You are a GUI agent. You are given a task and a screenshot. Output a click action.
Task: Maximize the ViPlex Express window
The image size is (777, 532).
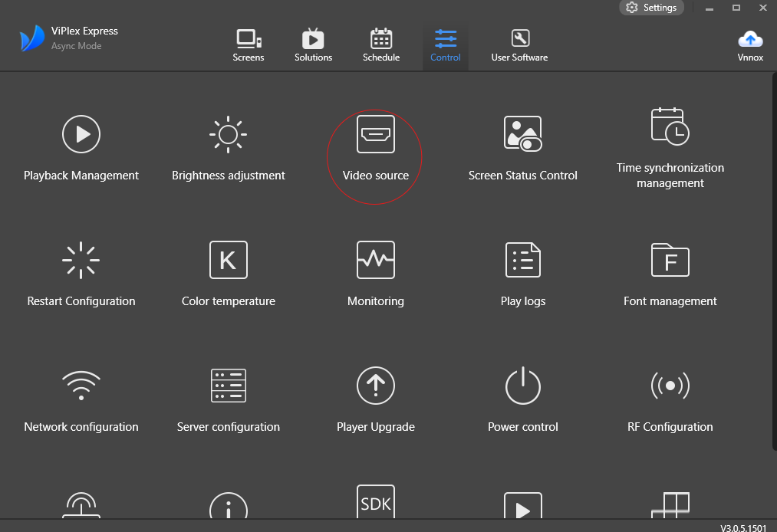[x=736, y=8]
